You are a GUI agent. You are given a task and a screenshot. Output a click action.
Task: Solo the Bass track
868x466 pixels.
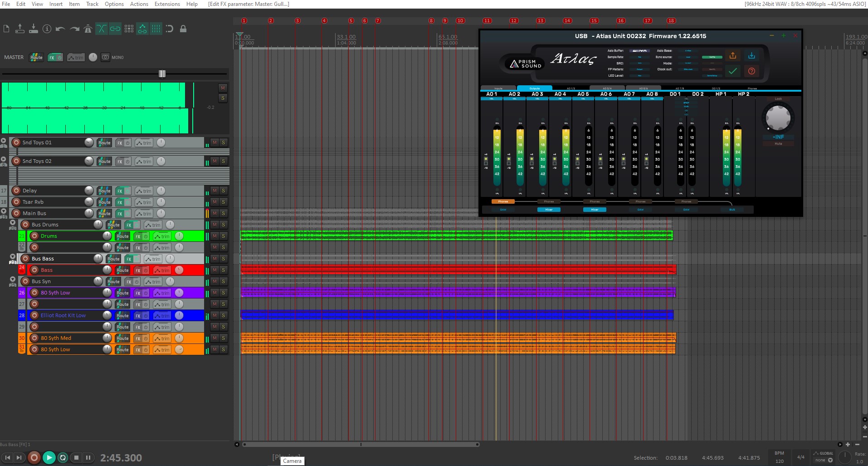(223, 270)
